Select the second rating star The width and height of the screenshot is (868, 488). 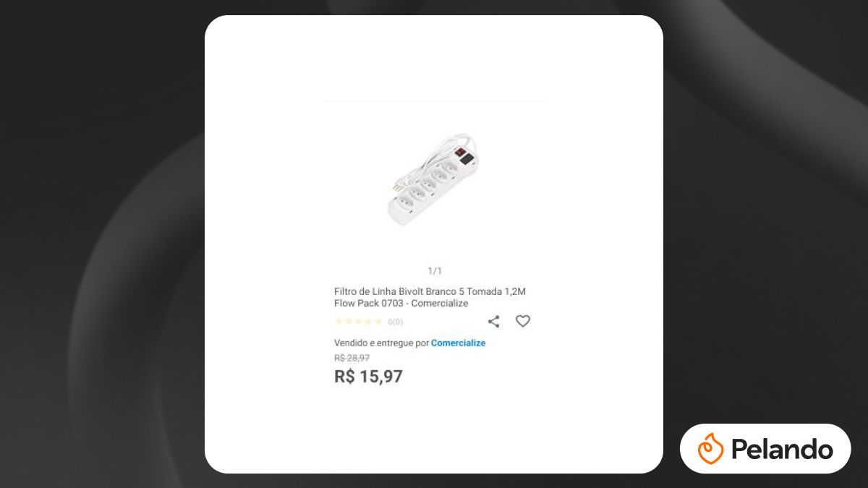(x=349, y=322)
